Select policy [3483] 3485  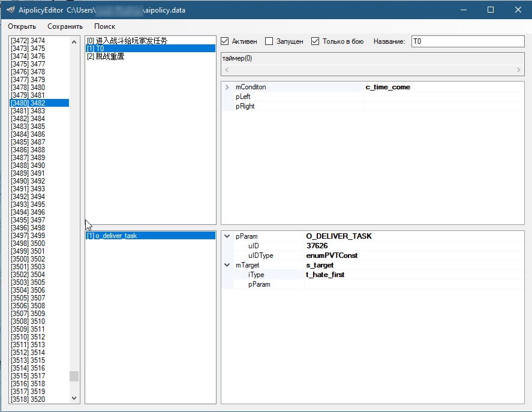(40, 127)
